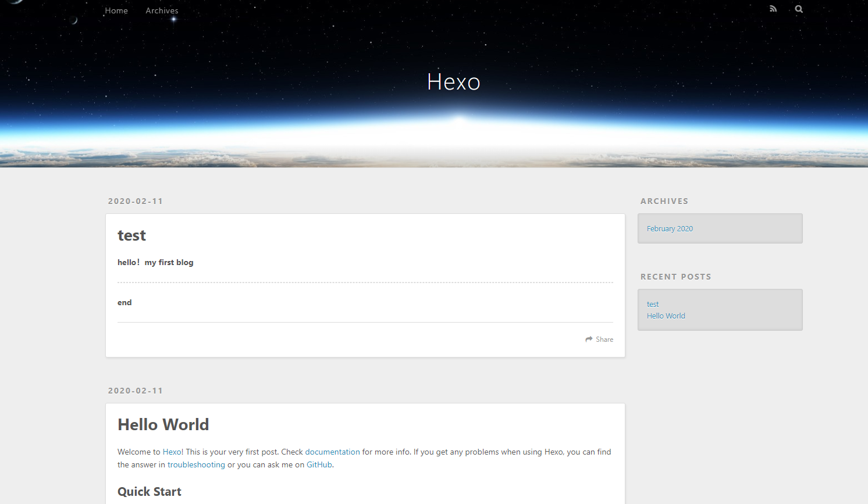Open the RSS feed icon
This screenshot has width=868, height=504.
point(773,9)
